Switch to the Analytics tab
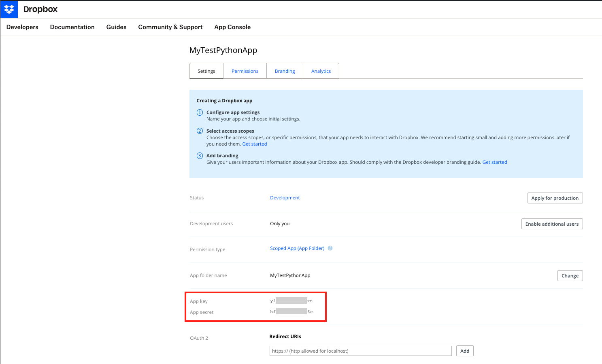 (x=321, y=71)
